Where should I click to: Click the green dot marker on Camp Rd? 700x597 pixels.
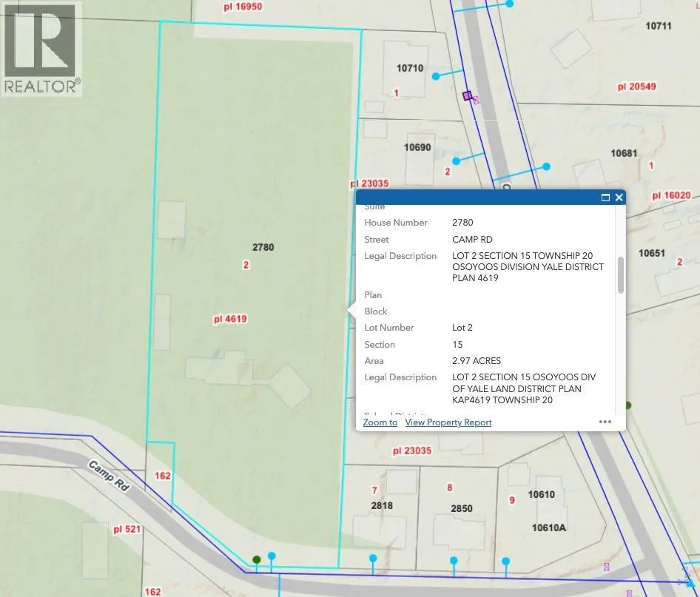tap(256, 559)
